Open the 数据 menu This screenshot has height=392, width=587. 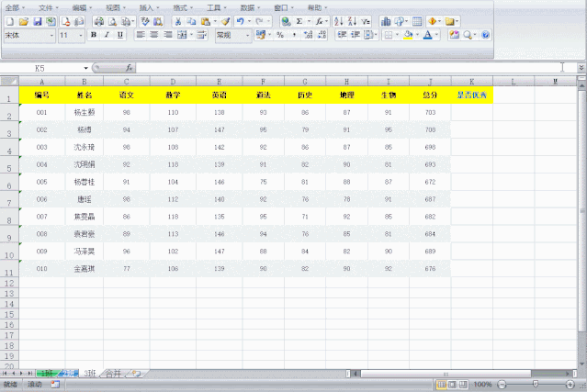250,8
